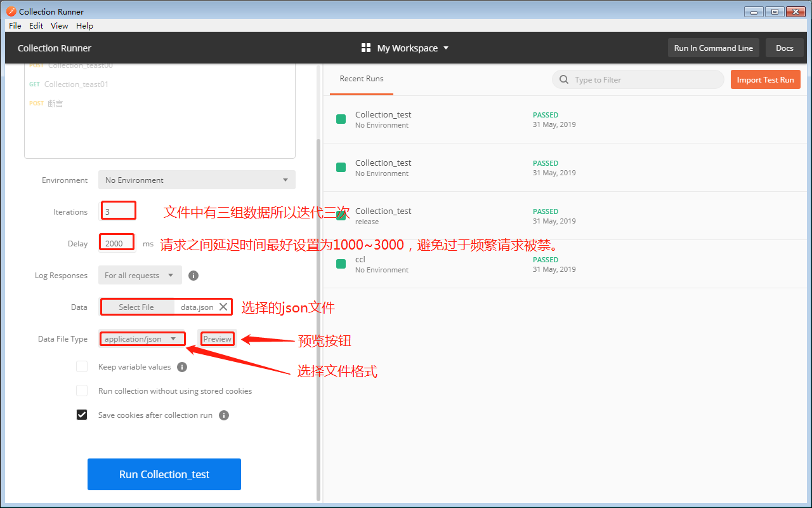Click the Delay input field

117,243
